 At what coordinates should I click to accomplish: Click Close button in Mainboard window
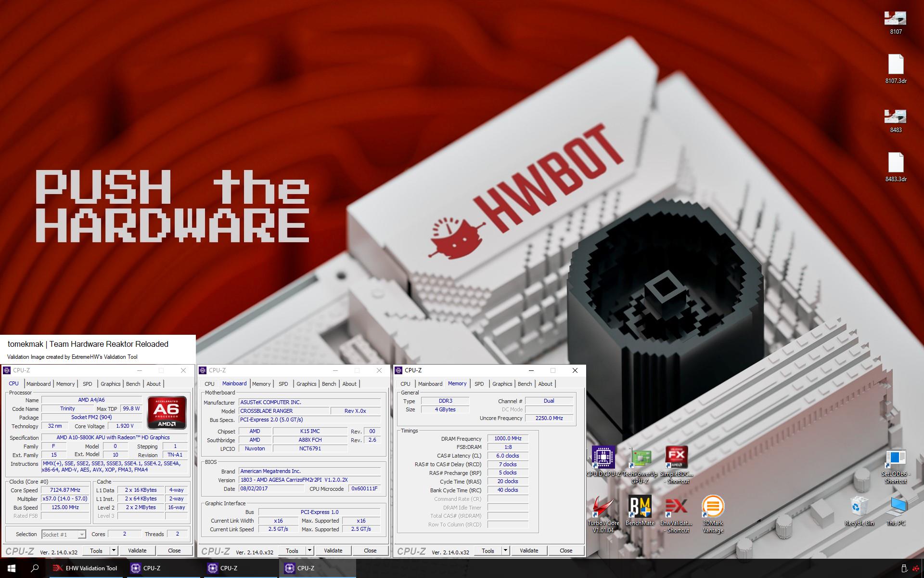[370, 551]
